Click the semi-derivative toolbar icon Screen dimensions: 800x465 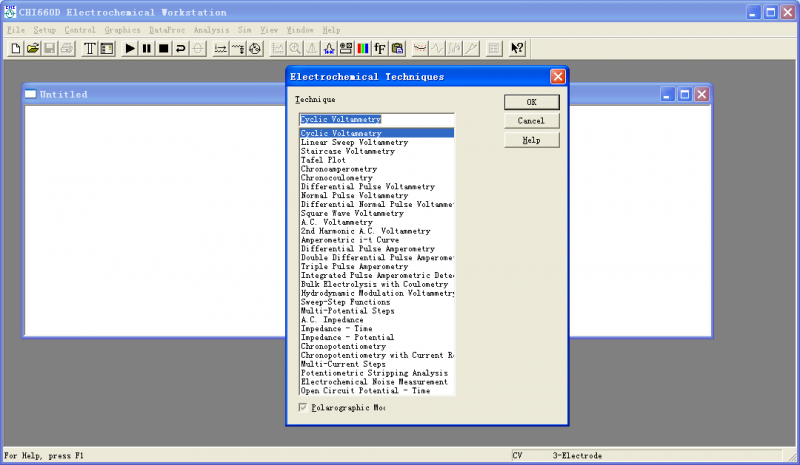(x=454, y=48)
